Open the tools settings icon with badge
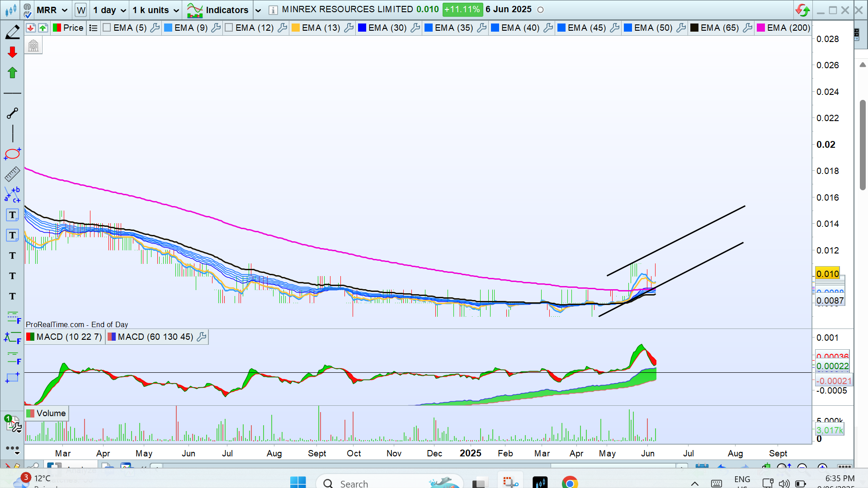The image size is (868, 488). coord(13,424)
